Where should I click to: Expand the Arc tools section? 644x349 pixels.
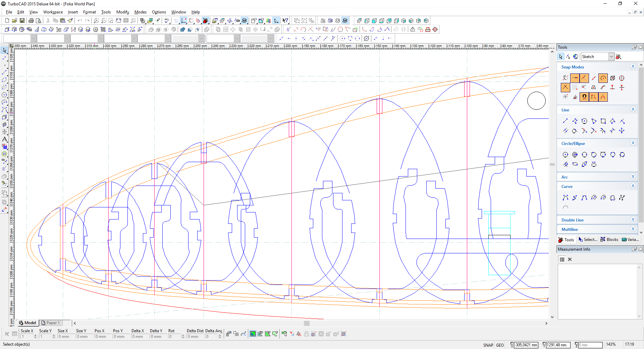click(x=633, y=177)
